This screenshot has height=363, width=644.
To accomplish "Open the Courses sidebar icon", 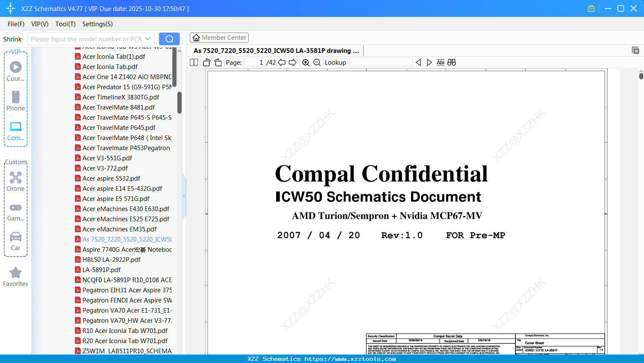I will (16, 71).
